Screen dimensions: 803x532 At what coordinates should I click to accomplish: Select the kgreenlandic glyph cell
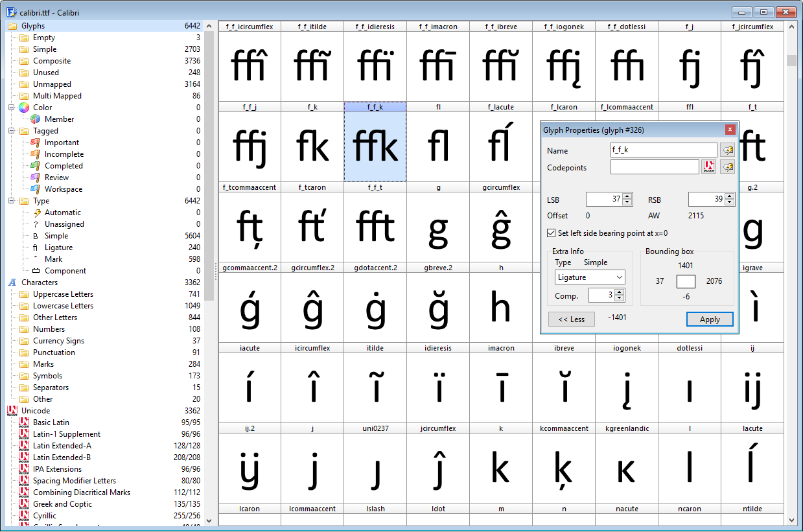pos(627,463)
